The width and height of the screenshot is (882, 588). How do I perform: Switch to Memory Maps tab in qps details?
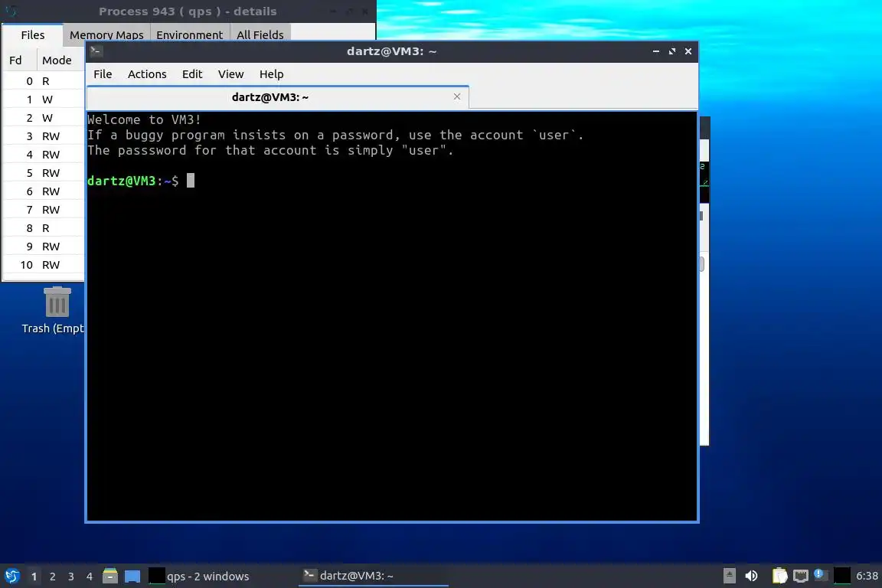tap(106, 35)
